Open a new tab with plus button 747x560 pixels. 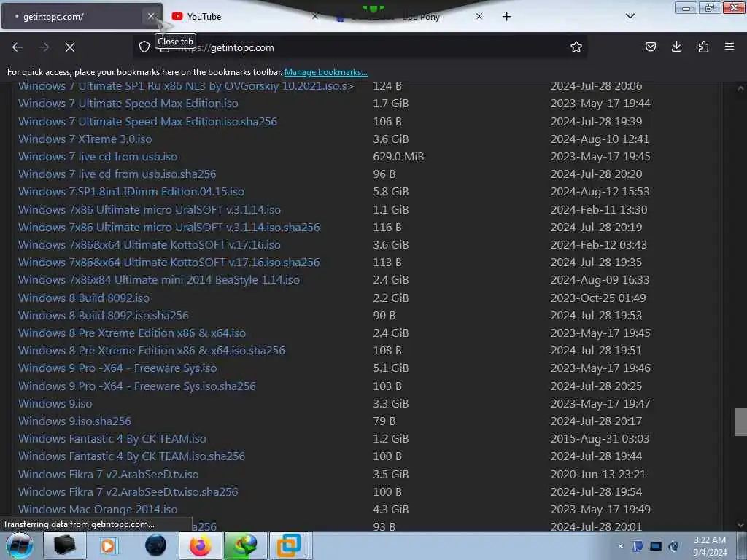[x=506, y=17]
